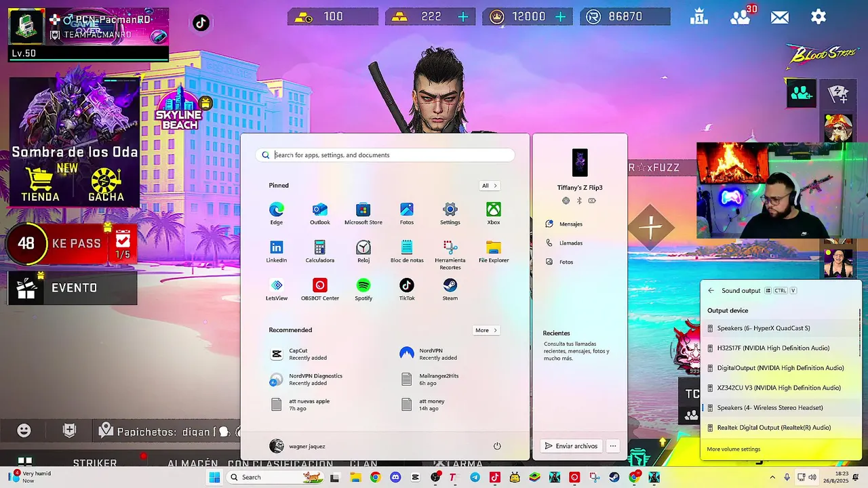Launch Steam from pinned apps
868x488 pixels.
pyautogui.click(x=450, y=289)
